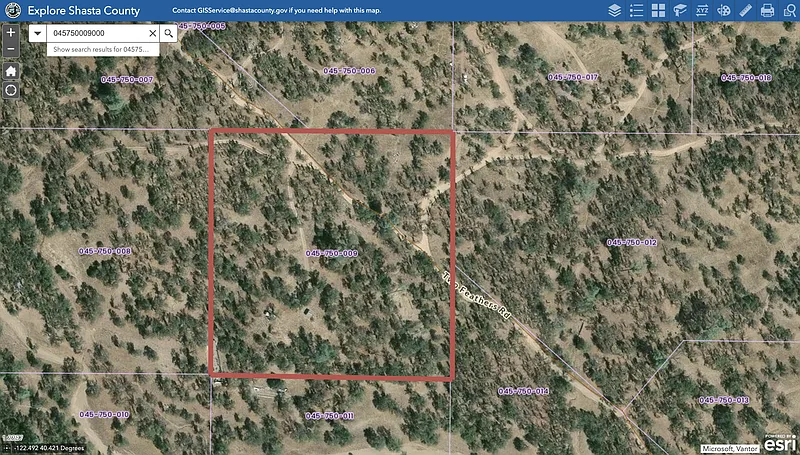
Task: Click the esri logo attribution link
Action: point(779,445)
